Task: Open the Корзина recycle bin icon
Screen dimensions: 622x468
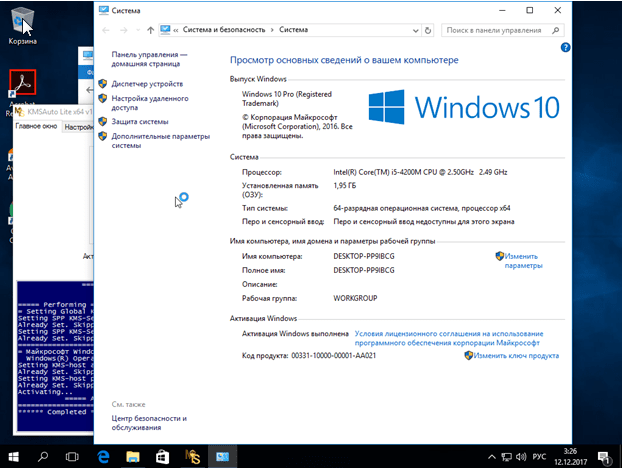Action: click(x=22, y=20)
